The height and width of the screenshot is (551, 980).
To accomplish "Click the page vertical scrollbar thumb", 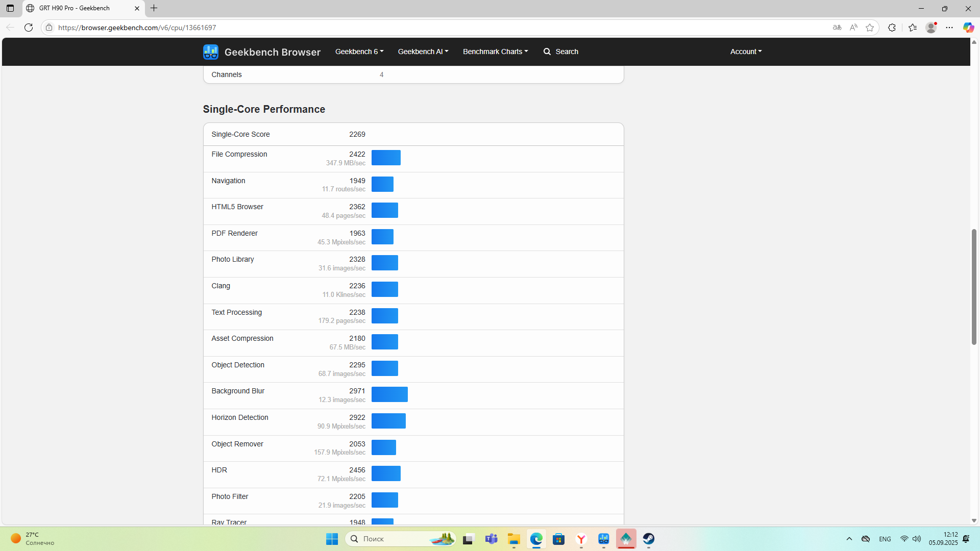I will [x=974, y=287].
